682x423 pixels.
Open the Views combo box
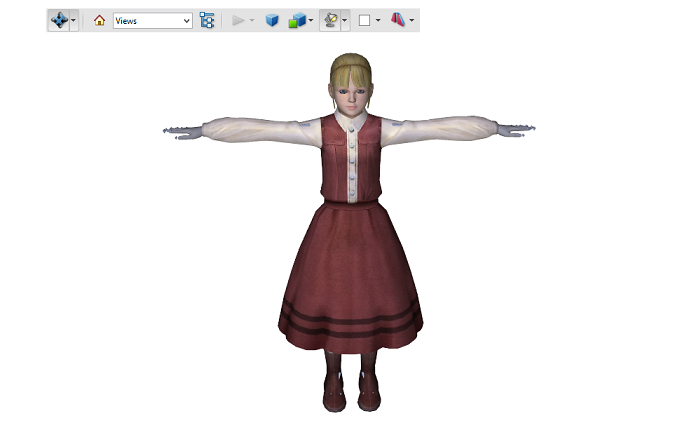(153, 20)
